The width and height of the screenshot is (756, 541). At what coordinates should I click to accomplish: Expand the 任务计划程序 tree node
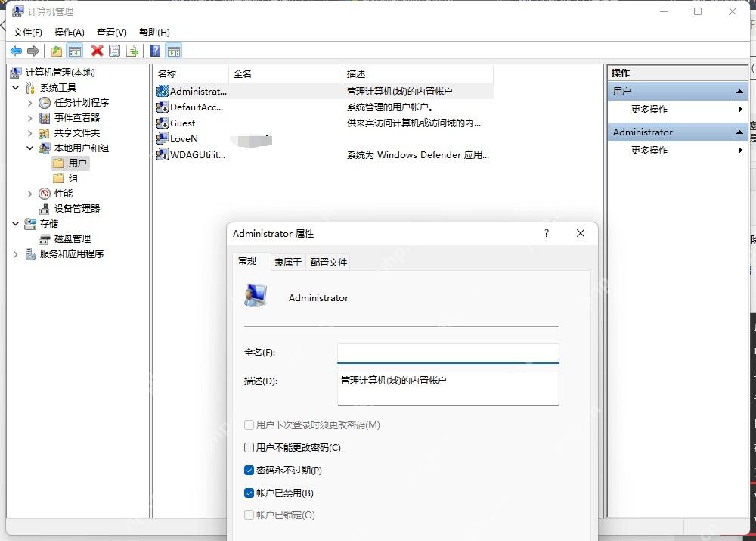click(x=30, y=103)
